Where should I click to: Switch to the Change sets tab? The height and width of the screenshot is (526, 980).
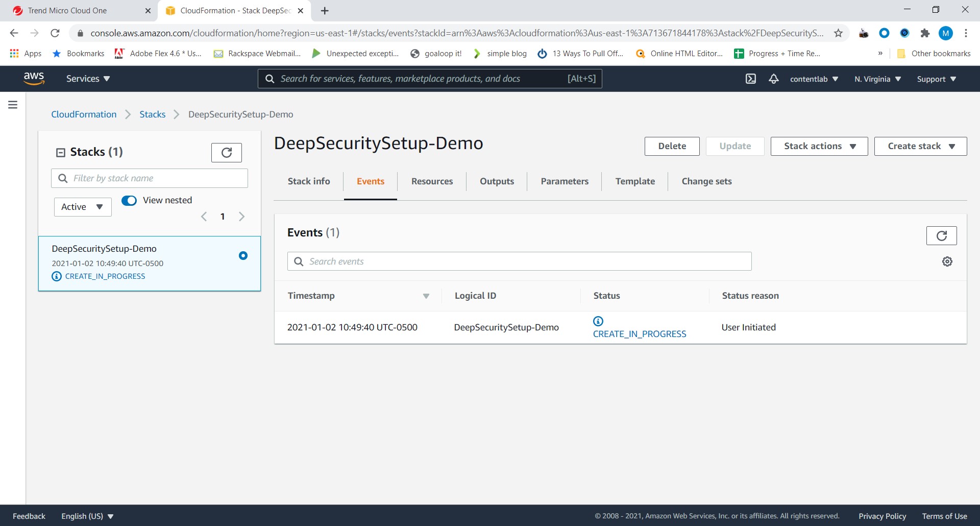(706, 181)
